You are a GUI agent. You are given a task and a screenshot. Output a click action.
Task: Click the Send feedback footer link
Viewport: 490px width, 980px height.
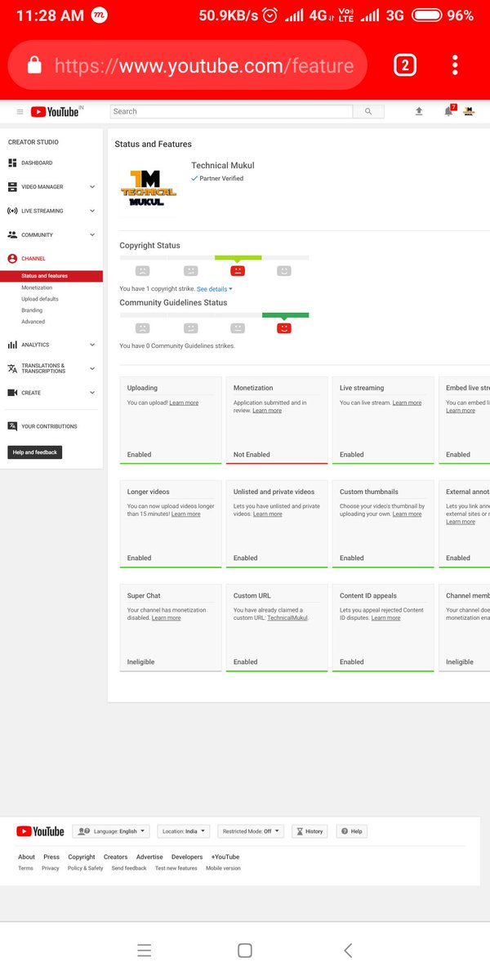(x=129, y=869)
